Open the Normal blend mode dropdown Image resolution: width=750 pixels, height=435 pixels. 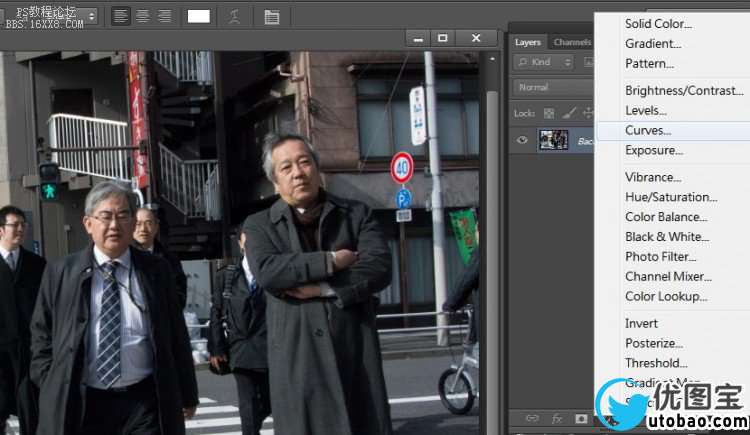(553, 88)
